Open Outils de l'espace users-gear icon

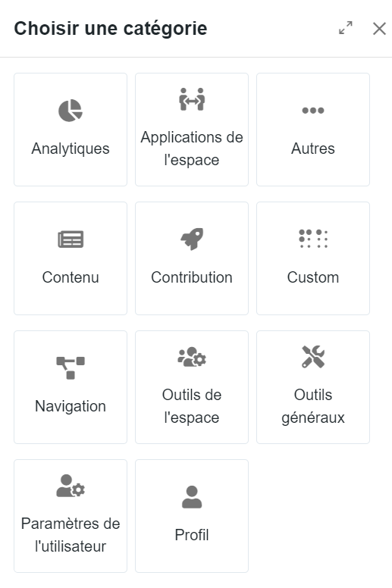pyautogui.click(x=192, y=357)
